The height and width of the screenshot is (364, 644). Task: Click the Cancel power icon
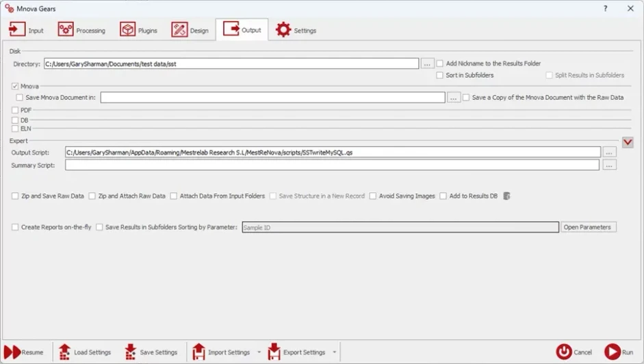click(564, 352)
